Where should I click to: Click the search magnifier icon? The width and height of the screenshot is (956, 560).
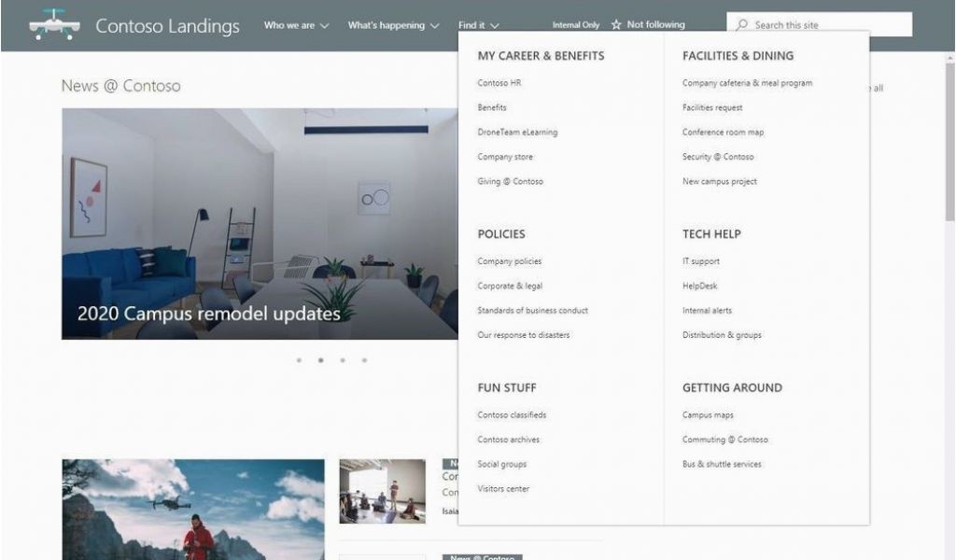[741, 25]
